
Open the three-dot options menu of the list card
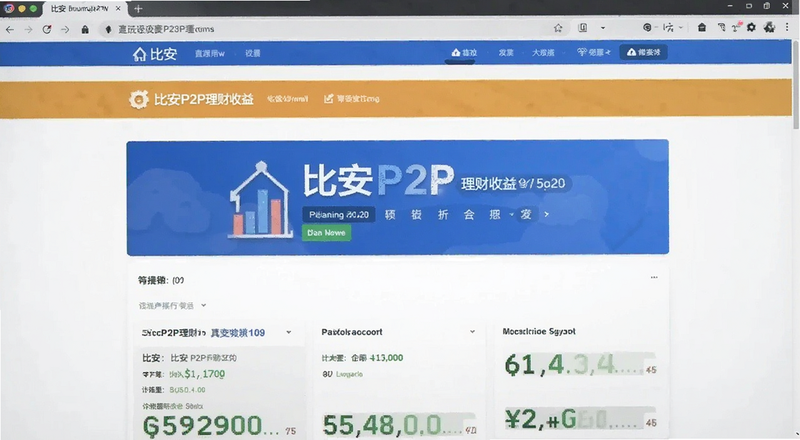[x=654, y=278]
